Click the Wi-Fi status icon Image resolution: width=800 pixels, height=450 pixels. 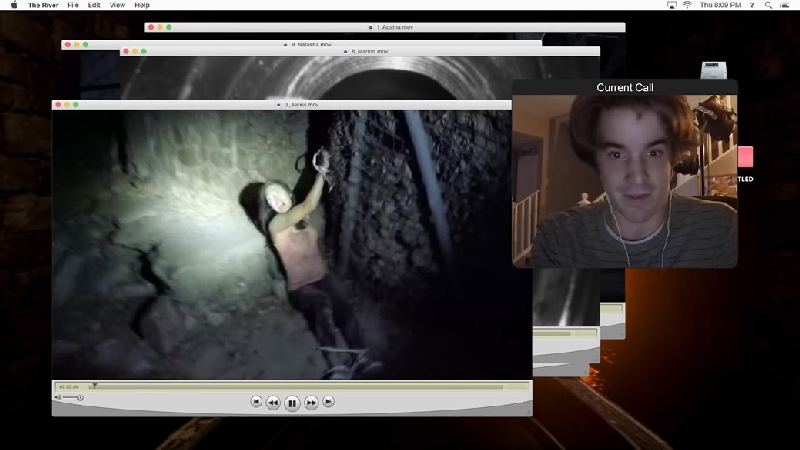[x=687, y=5]
